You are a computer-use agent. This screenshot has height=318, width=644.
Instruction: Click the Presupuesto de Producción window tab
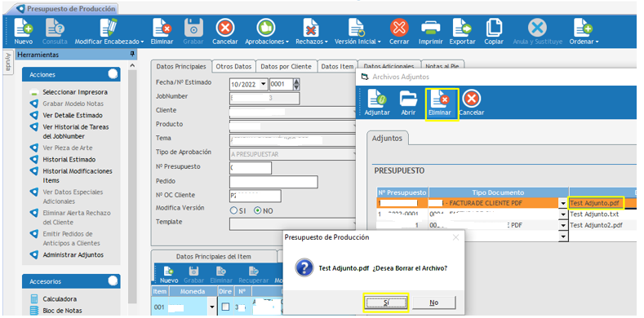66,9
